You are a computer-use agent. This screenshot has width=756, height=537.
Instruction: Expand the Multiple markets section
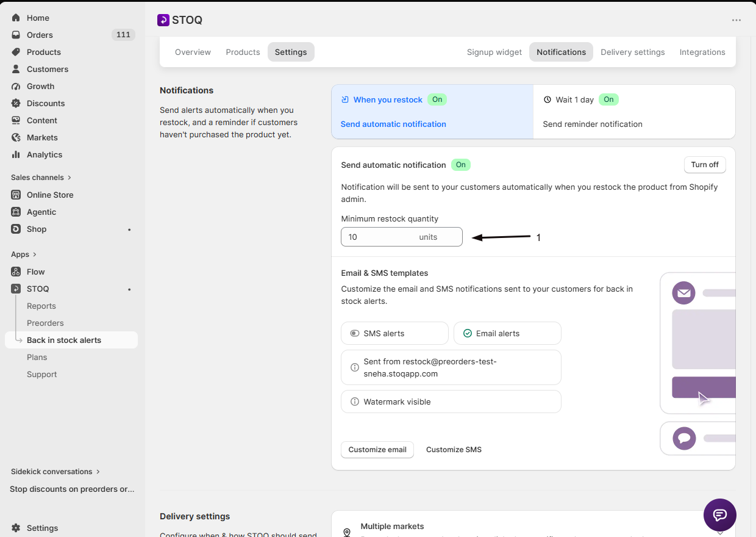[720, 532]
